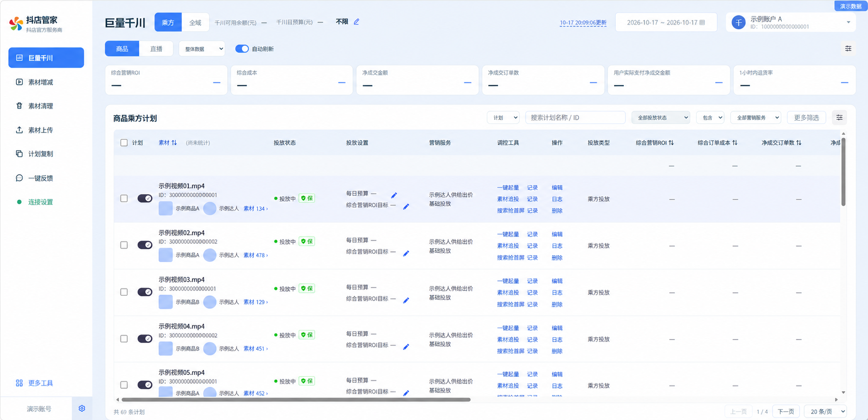Expand the 整体数据 dropdown
The width and height of the screenshot is (868, 420).
pyautogui.click(x=202, y=49)
